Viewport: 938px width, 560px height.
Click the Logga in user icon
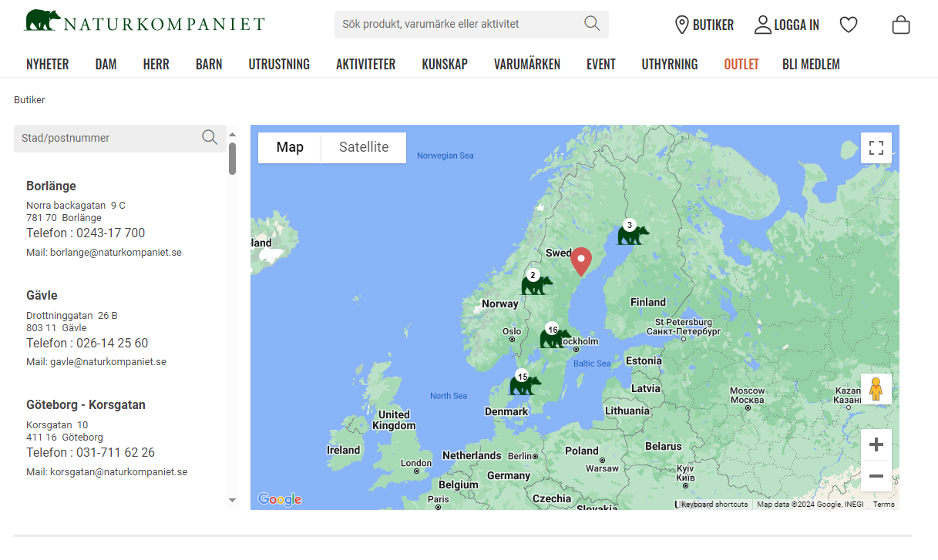pyautogui.click(x=762, y=25)
